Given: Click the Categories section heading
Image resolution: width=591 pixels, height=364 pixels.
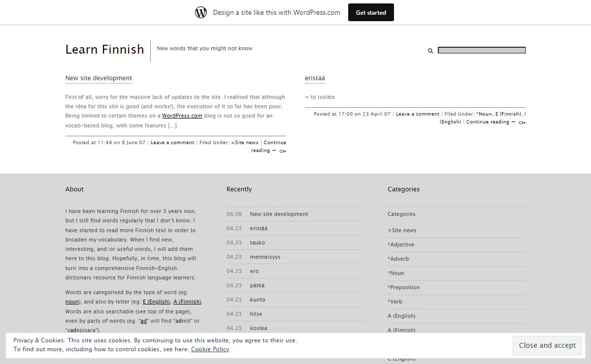Looking at the screenshot, I should [x=403, y=189].
